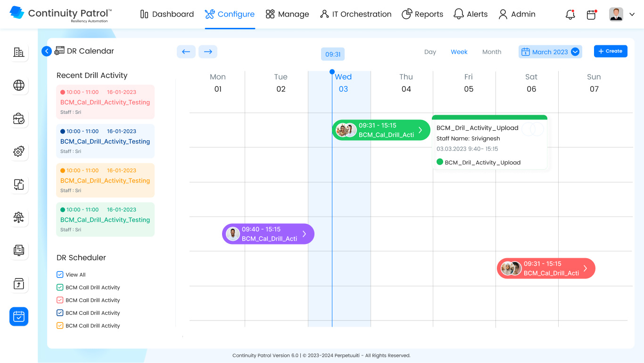Select the workflow orchestration icon in the sidebar
The height and width of the screenshot is (363, 644).
pos(18,218)
